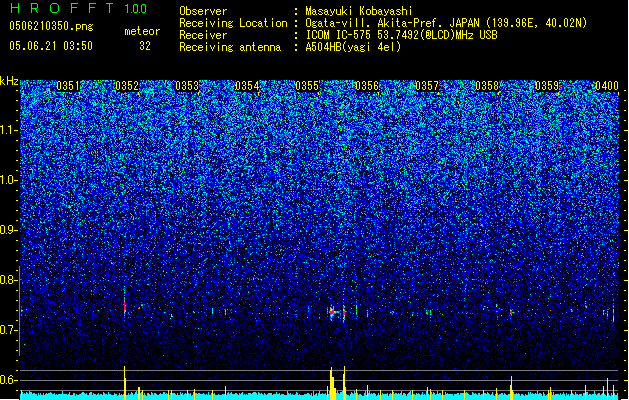Screen dimensions: 629x400
Task: Click the 1.0 kHz axis label
Action: tap(8, 181)
